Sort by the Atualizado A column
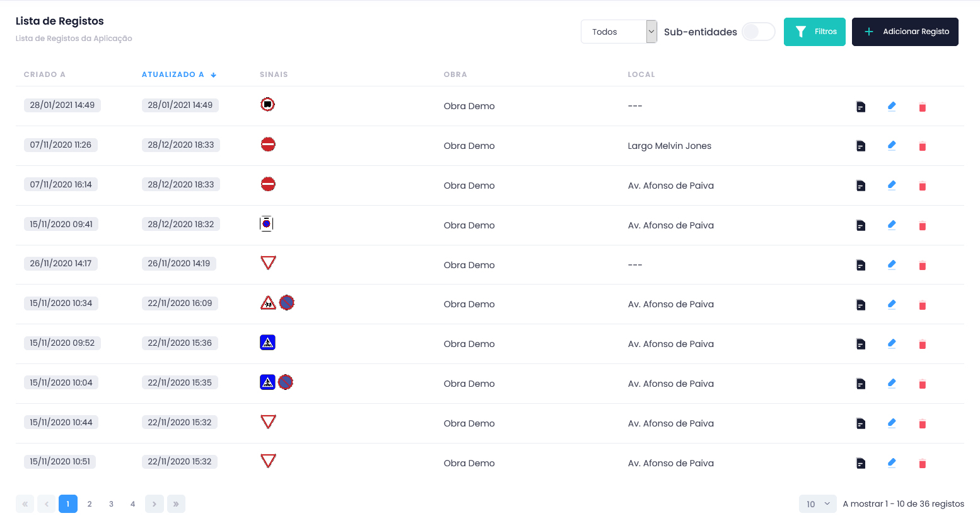Image resolution: width=980 pixels, height=518 pixels. [x=178, y=74]
